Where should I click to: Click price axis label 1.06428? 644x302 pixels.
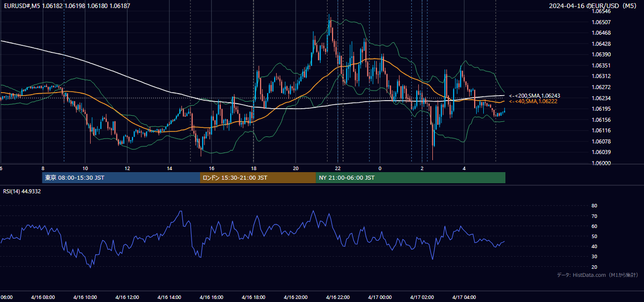(x=602, y=44)
